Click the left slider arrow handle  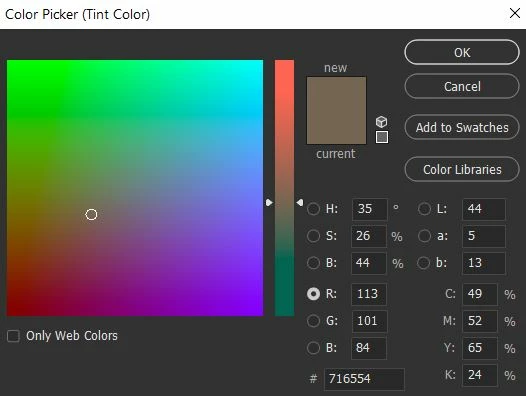[x=269, y=203]
